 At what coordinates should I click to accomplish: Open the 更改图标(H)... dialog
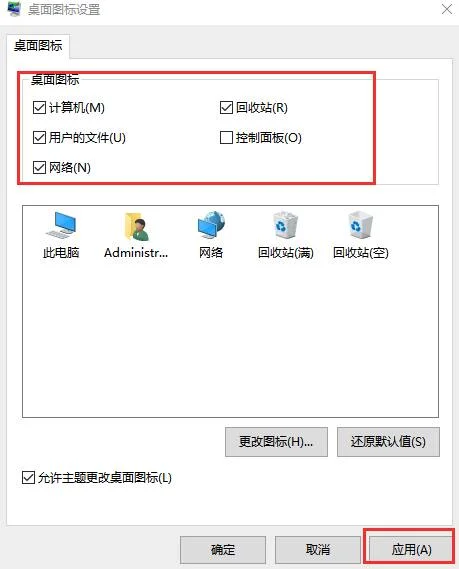[276, 442]
